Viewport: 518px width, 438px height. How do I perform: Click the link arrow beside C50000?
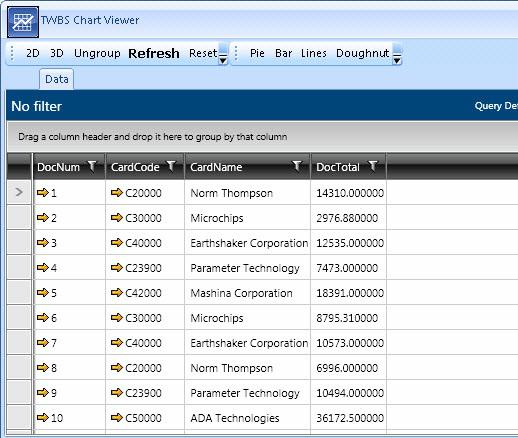[x=117, y=417]
